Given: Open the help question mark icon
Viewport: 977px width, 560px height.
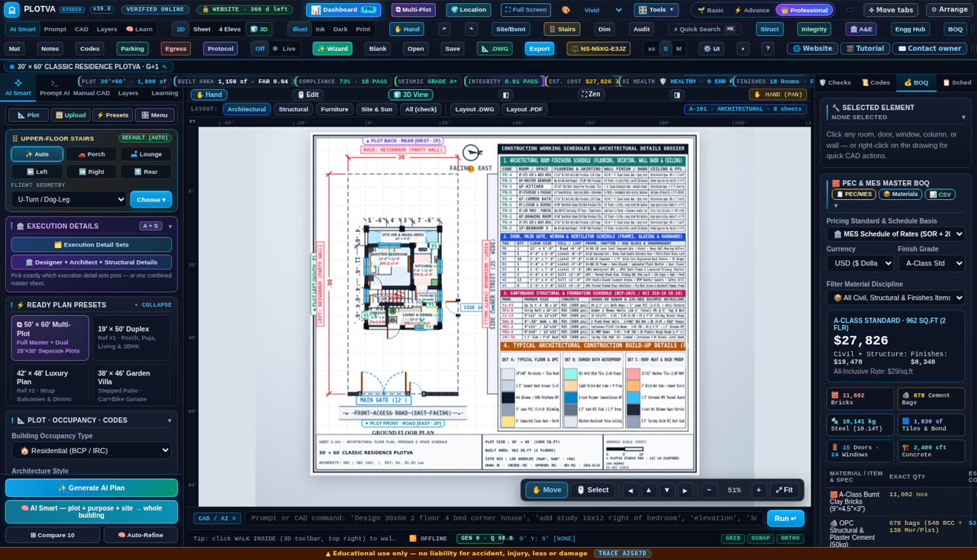Looking at the screenshot, I should (x=768, y=48).
